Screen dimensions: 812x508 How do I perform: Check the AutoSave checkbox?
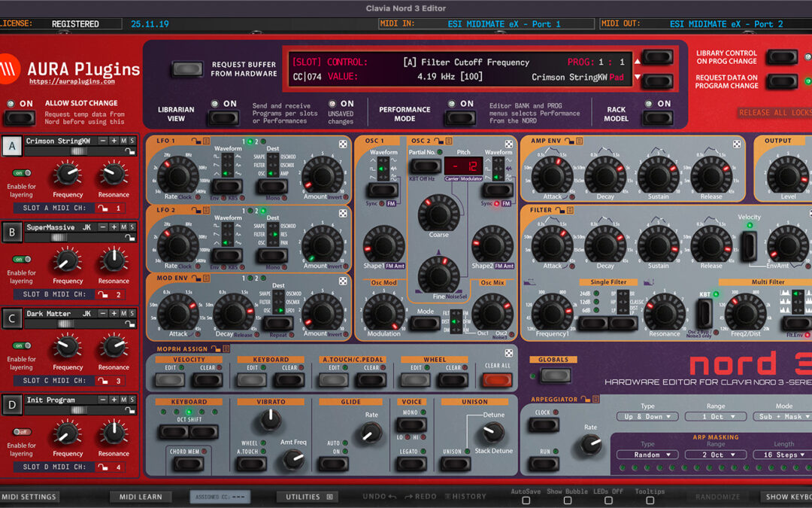click(526, 500)
